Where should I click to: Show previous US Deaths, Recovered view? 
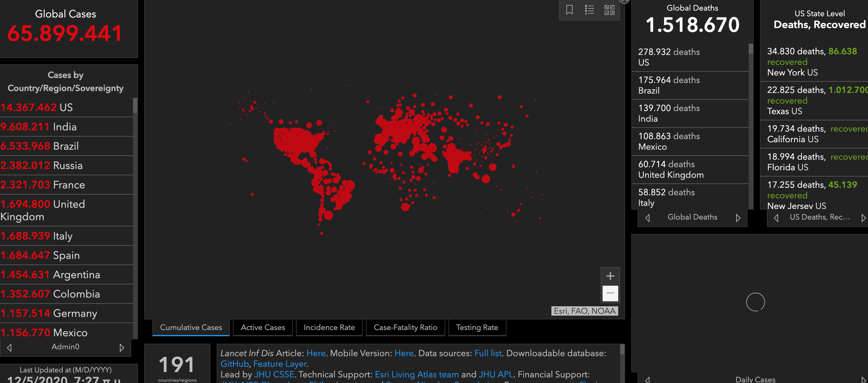[776, 218]
